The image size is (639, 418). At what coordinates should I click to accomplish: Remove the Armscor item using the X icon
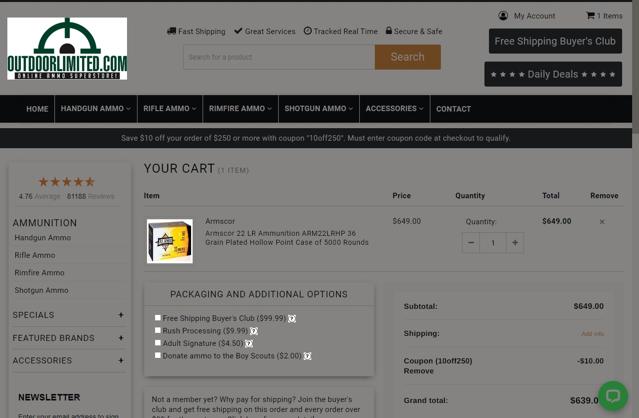click(602, 222)
